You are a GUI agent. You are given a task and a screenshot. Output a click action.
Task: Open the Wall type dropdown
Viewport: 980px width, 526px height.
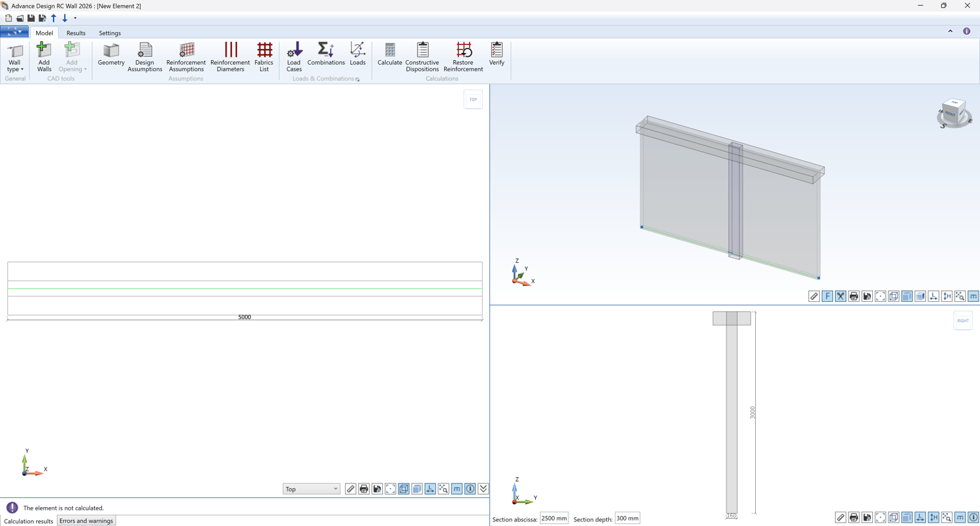coord(14,58)
